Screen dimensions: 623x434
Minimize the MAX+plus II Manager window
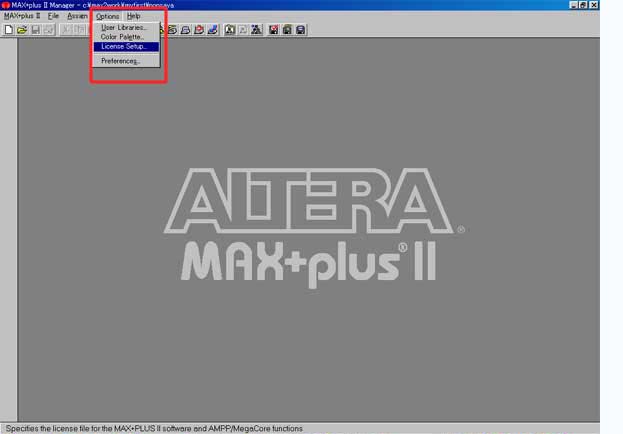573,5
